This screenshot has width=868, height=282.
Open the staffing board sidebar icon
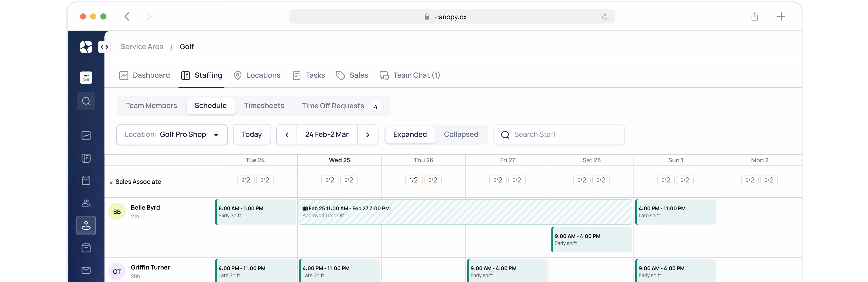(86, 158)
